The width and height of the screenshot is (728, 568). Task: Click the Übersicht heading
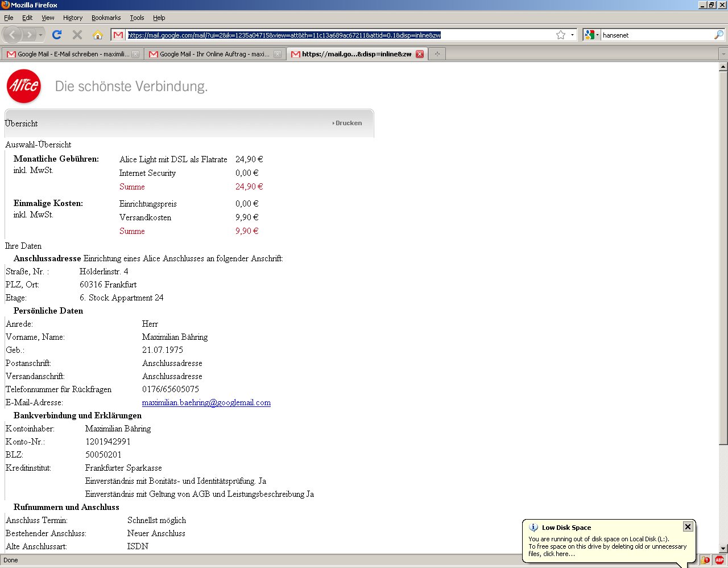21,124
